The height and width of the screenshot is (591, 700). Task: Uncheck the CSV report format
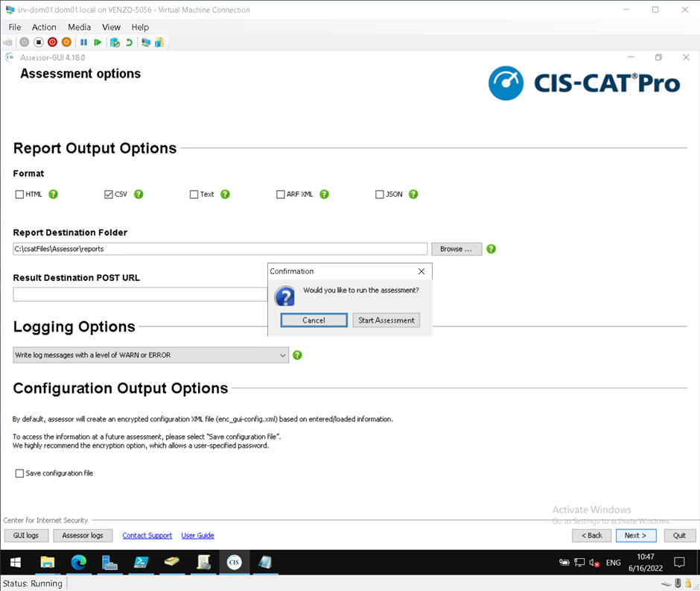(x=109, y=195)
